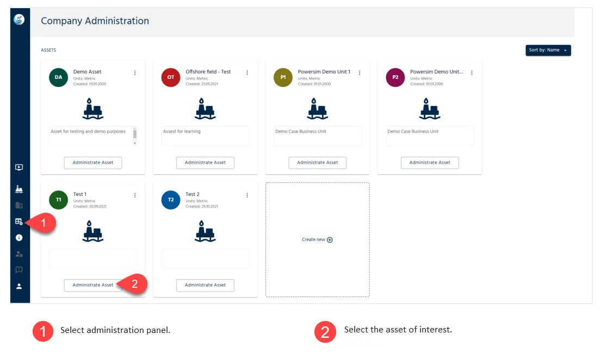Screen dimensions: 600x364
Task: Open the three-dot menu on Offshore field - Test
Action: click(x=247, y=72)
